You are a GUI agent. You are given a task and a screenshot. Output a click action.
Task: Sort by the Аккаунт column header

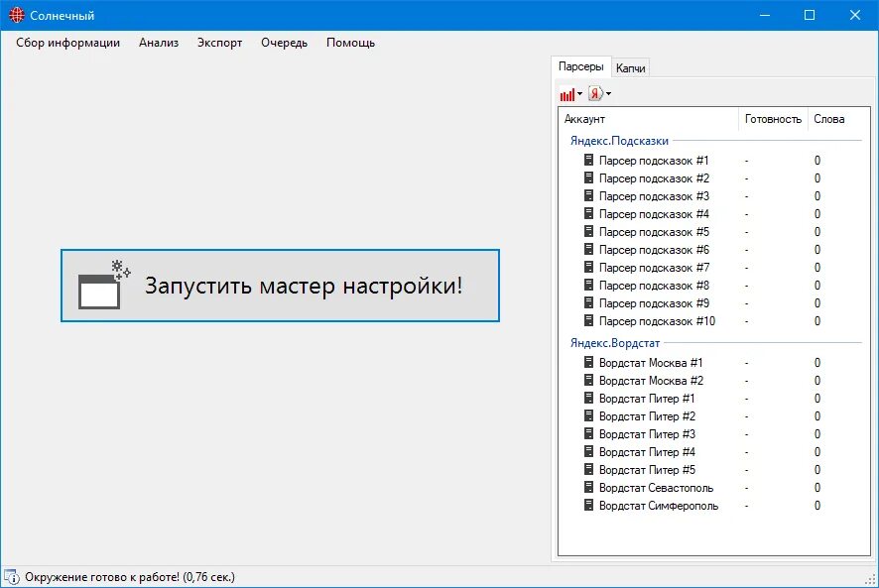649,119
